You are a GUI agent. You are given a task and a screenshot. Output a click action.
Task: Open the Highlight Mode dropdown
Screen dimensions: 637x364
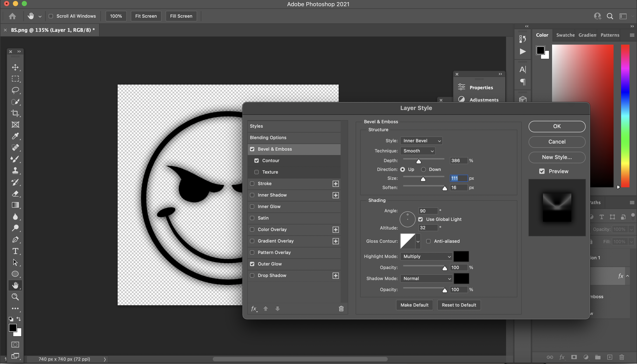(426, 256)
